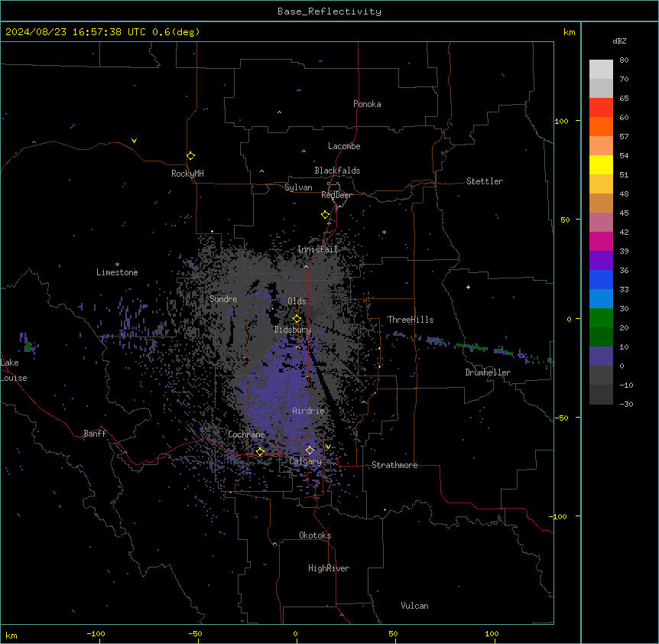659x644 pixels.
Task: Select the Innisfail city label
Action: coord(317,249)
